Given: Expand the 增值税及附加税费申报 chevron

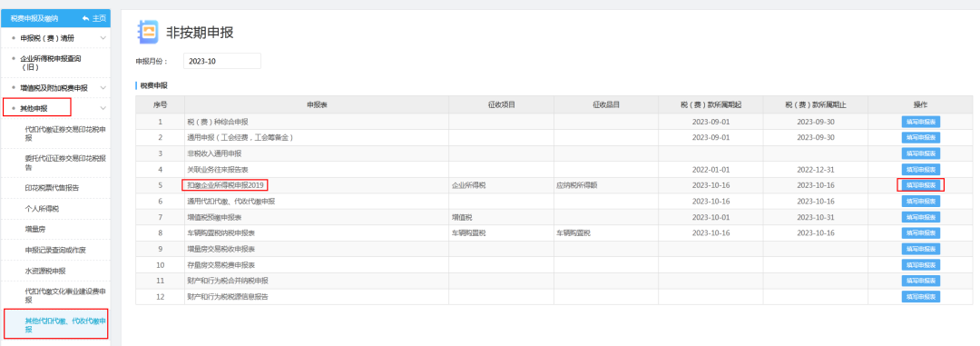Looking at the screenshot, I should tap(103, 88).
